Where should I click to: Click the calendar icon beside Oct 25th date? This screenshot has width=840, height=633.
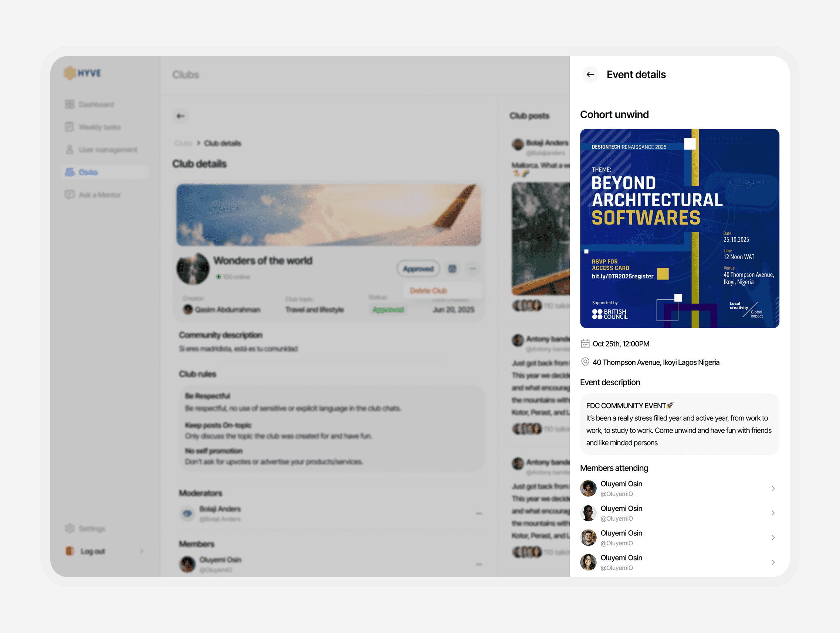[x=586, y=343]
